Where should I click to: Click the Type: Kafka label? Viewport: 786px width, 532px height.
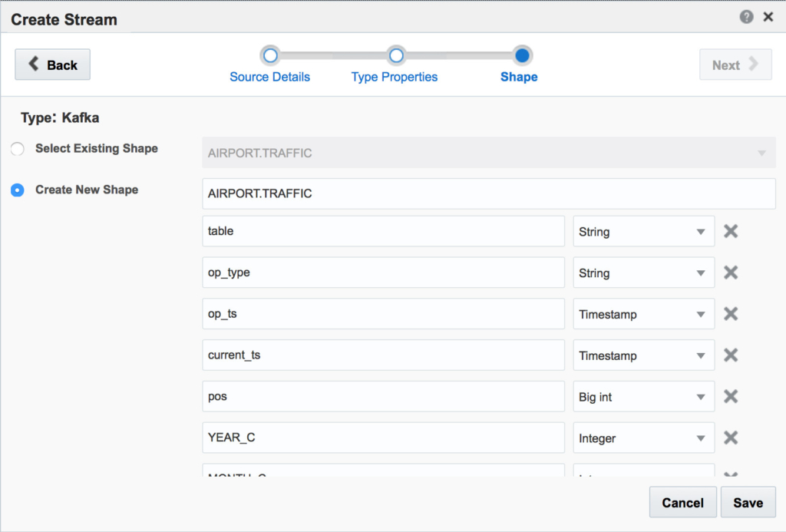click(60, 117)
